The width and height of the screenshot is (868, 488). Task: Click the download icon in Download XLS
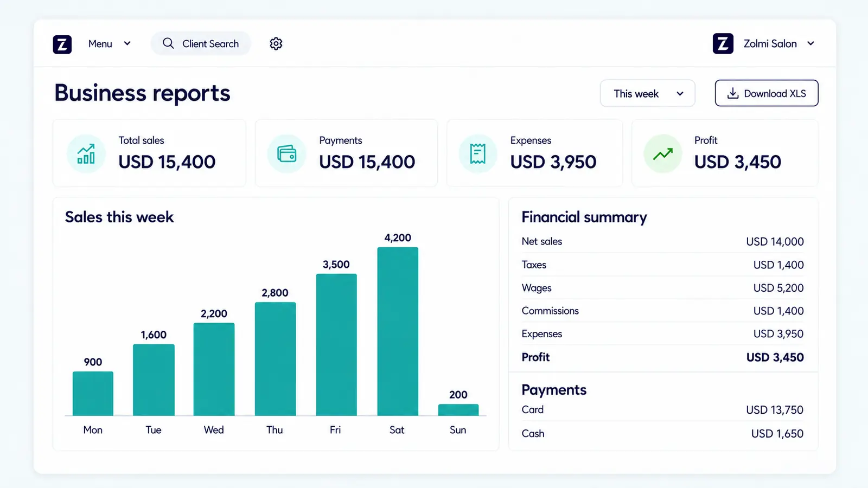click(733, 93)
